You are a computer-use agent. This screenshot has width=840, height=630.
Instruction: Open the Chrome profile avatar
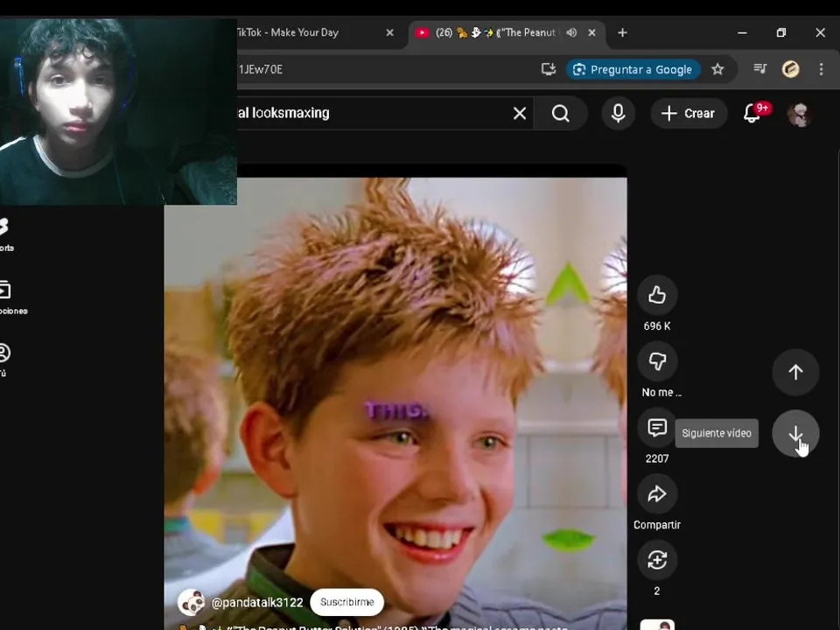(x=790, y=68)
